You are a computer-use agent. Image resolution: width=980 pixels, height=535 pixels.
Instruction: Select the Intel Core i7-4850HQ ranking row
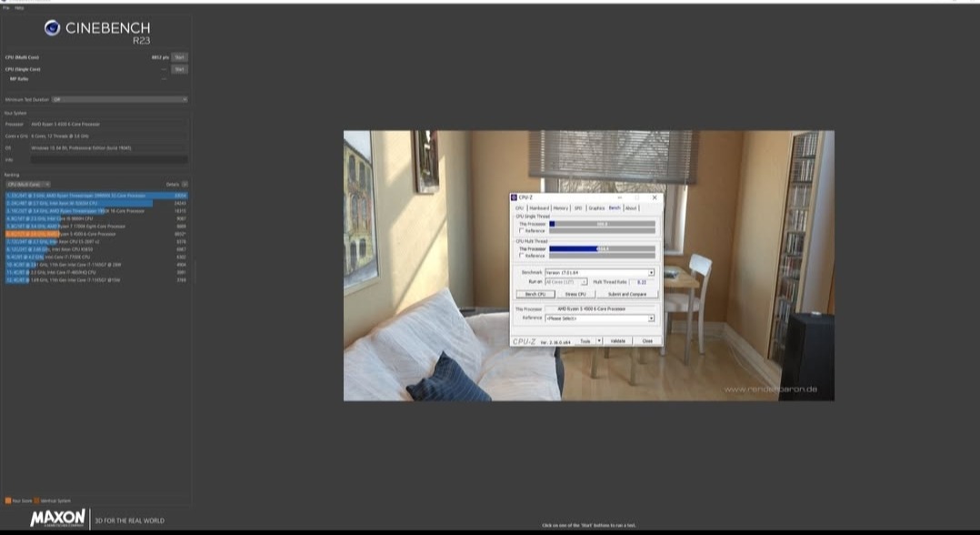pos(96,272)
